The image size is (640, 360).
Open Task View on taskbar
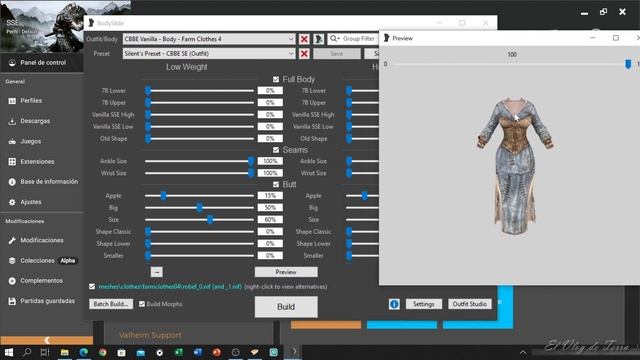point(45,352)
